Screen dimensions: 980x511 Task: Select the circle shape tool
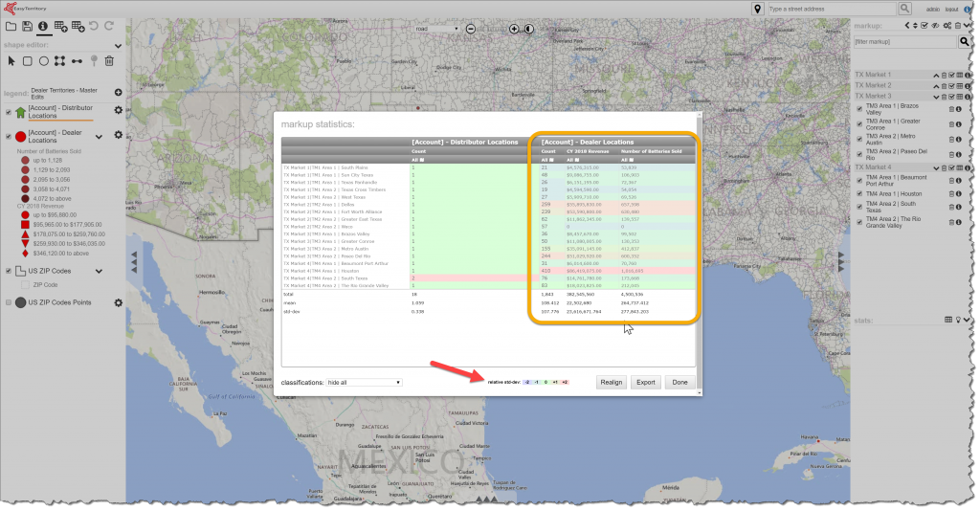click(44, 60)
